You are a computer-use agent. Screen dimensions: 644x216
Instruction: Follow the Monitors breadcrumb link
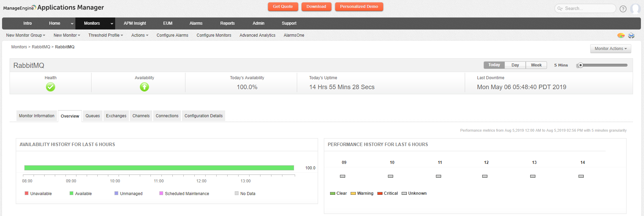pos(19,47)
